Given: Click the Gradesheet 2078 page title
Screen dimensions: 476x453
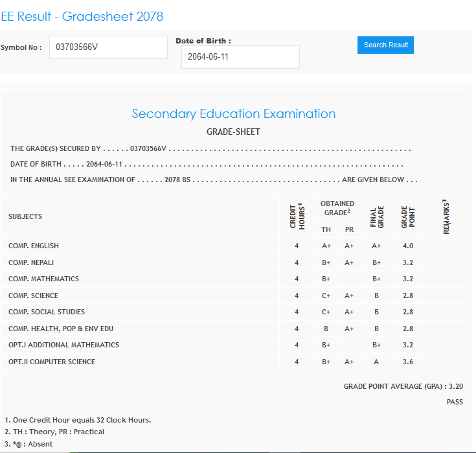Looking at the screenshot, I should click(82, 16).
